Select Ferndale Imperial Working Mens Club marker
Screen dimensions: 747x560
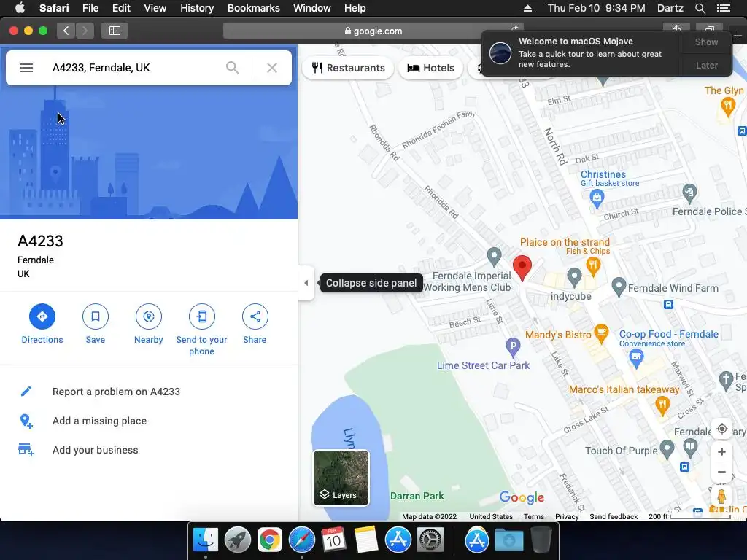(494, 257)
